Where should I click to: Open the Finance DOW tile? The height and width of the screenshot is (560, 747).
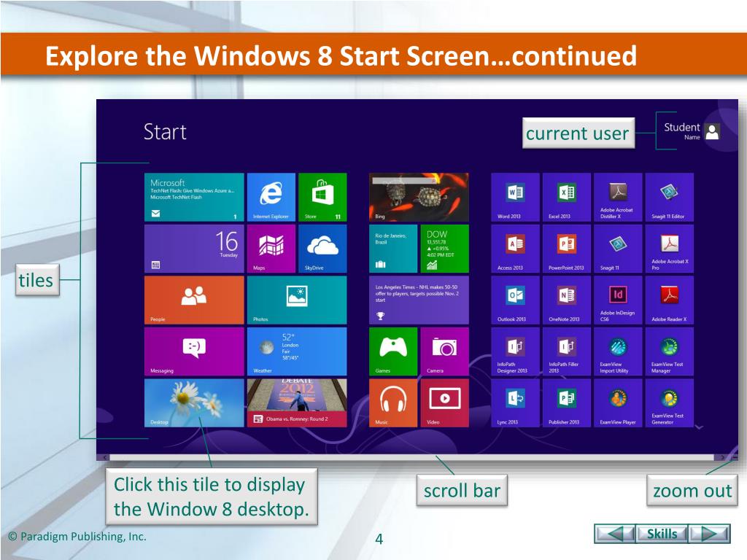[x=444, y=249]
